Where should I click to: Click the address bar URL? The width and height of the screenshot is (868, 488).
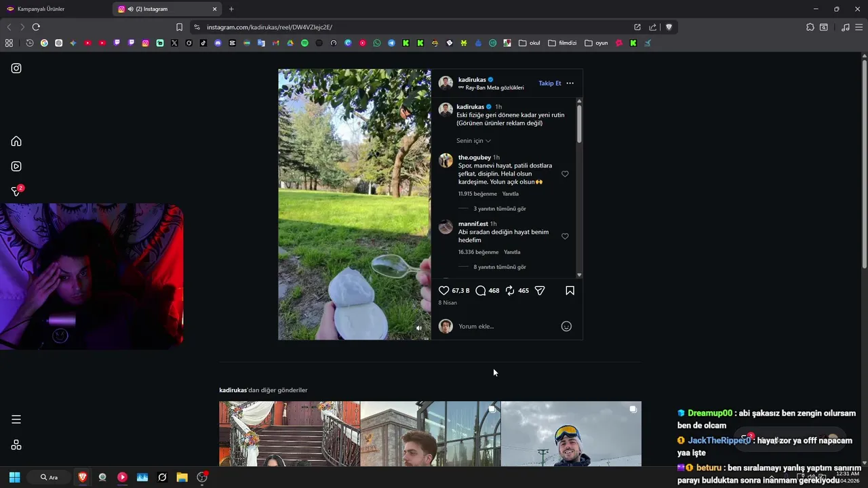(269, 27)
